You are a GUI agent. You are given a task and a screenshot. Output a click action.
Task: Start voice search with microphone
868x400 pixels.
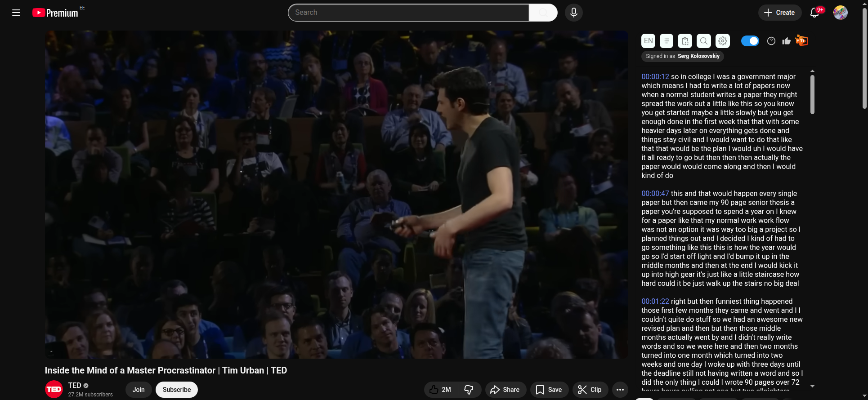click(574, 13)
